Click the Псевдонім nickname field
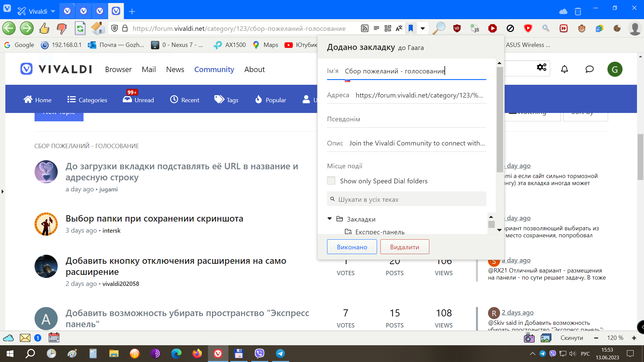Image resolution: width=644 pixels, height=362 pixels. (407, 119)
